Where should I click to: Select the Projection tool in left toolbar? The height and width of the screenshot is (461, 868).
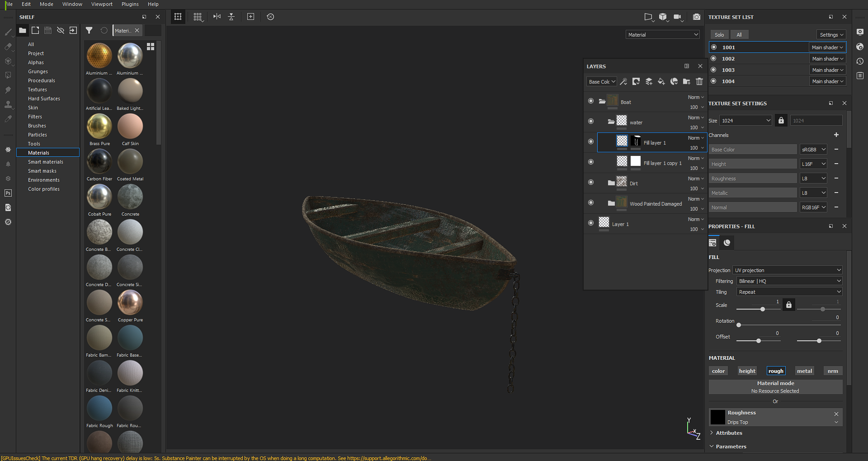8,61
